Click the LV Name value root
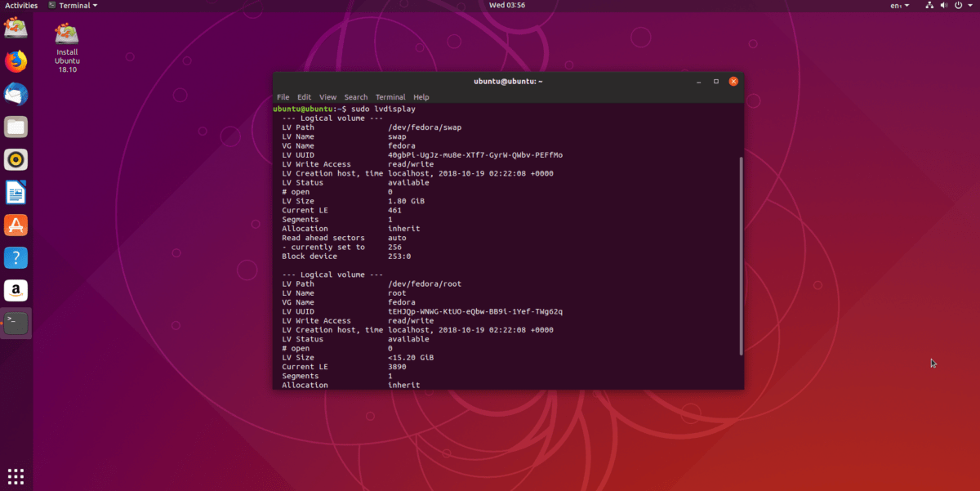This screenshot has height=491, width=980. click(x=398, y=293)
